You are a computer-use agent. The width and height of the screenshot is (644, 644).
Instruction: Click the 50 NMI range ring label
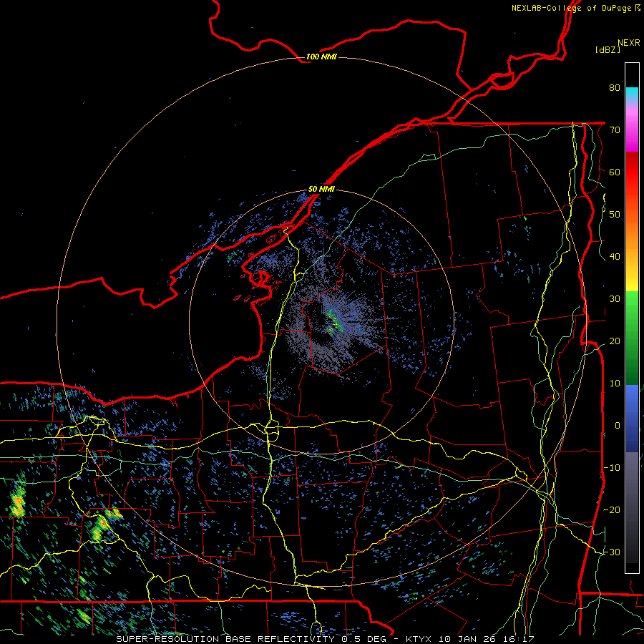321,189
